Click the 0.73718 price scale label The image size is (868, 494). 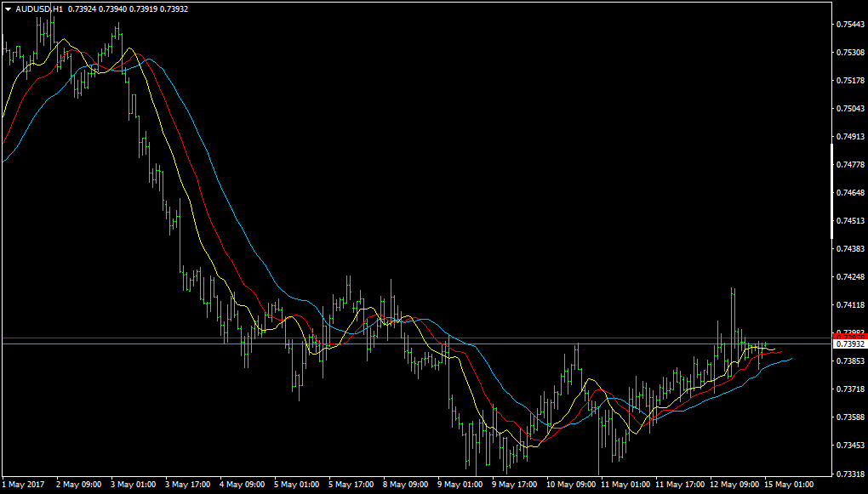tap(850, 389)
